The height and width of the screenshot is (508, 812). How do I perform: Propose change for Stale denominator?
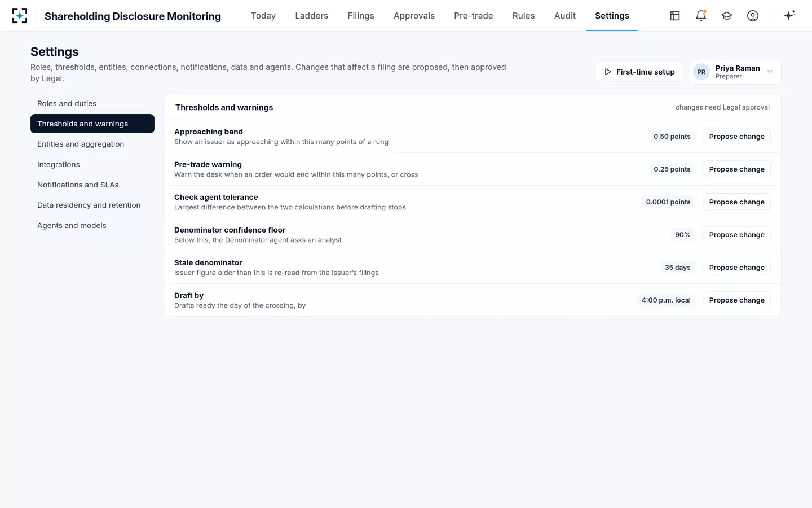(736, 268)
